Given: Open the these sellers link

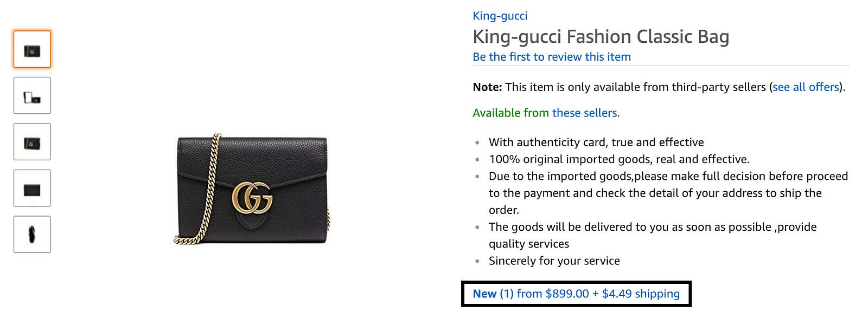Looking at the screenshot, I should [x=584, y=113].
